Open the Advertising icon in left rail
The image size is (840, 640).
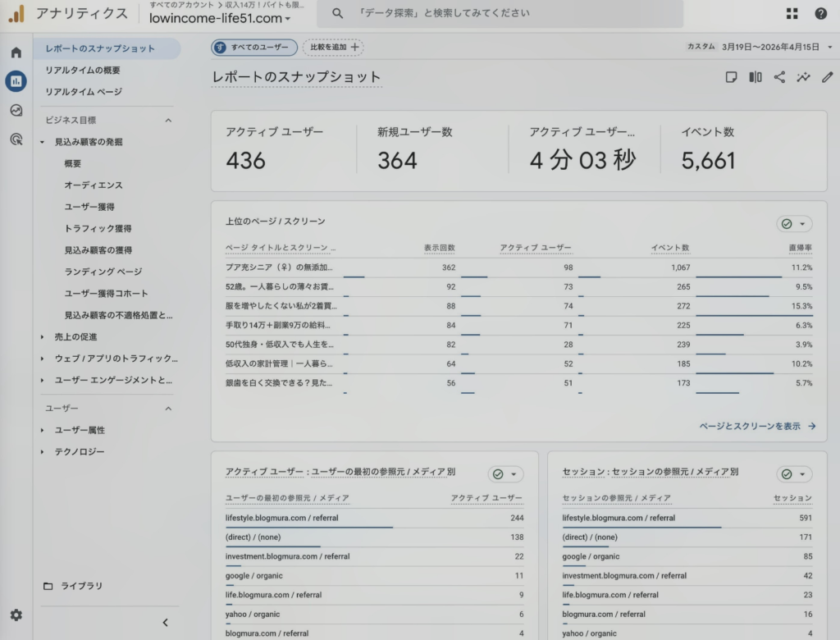pos(16,139)
